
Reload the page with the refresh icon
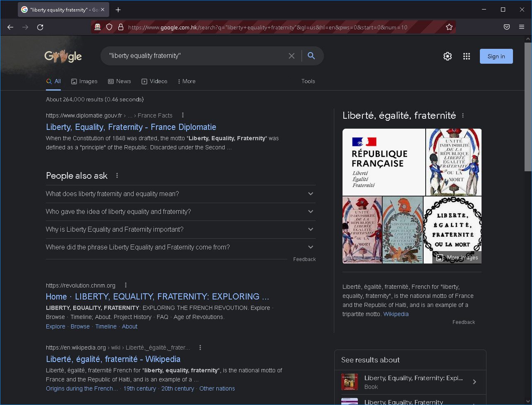[40, 27]
